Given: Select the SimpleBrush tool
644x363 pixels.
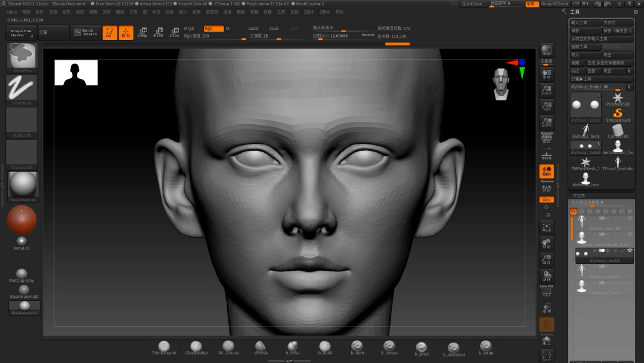Looking at the screenshot, I should coord(618,114).
